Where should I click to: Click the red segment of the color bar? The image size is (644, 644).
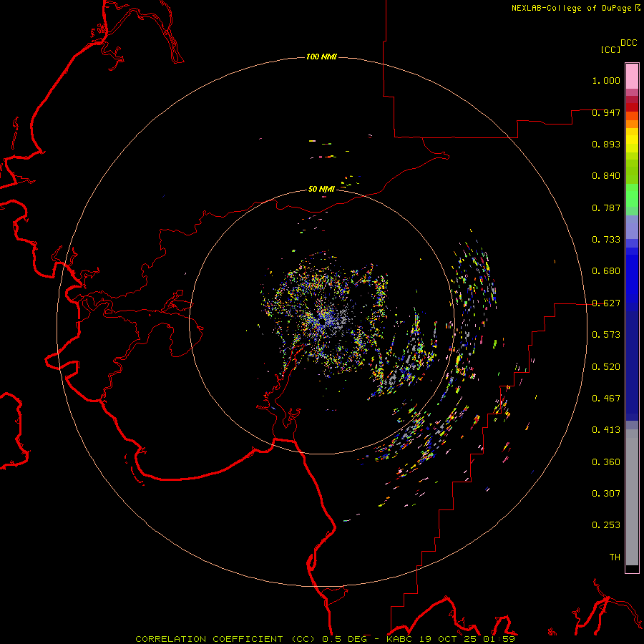[x=632, y=107]
